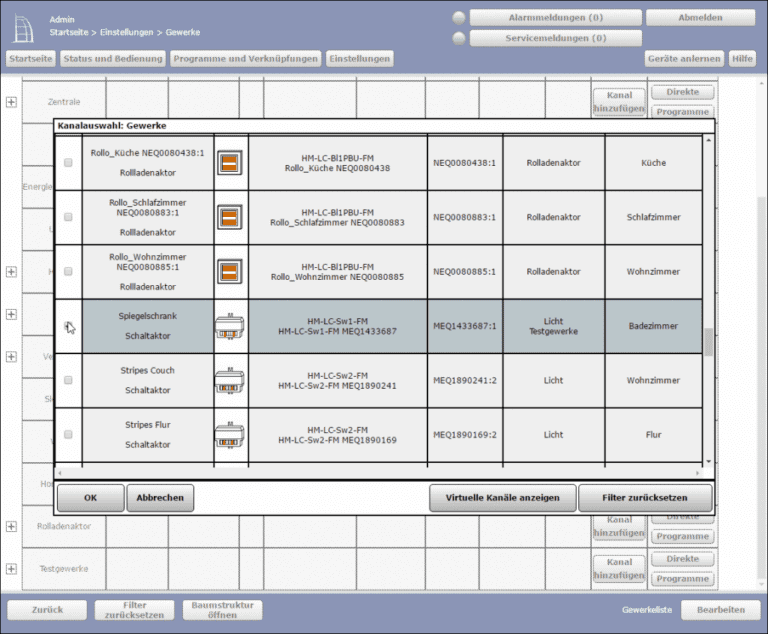Select the Spiegelschrank channel checkbox

(x=68, y=326)
